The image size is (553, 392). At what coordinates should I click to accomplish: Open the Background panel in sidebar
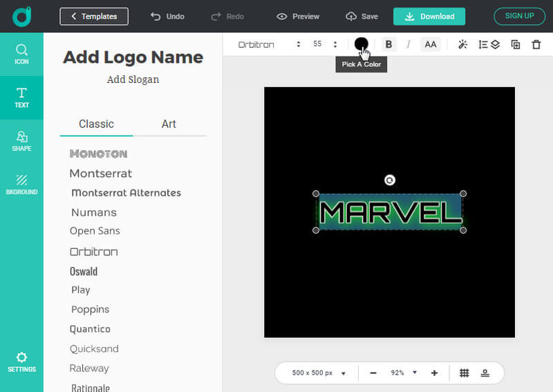coord(21,184)
